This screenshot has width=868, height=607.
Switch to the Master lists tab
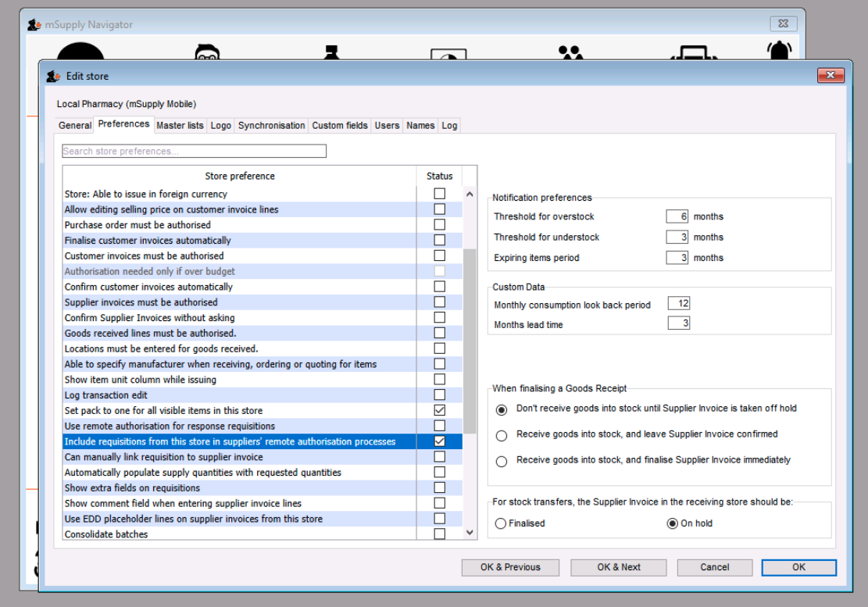[180, 126]
